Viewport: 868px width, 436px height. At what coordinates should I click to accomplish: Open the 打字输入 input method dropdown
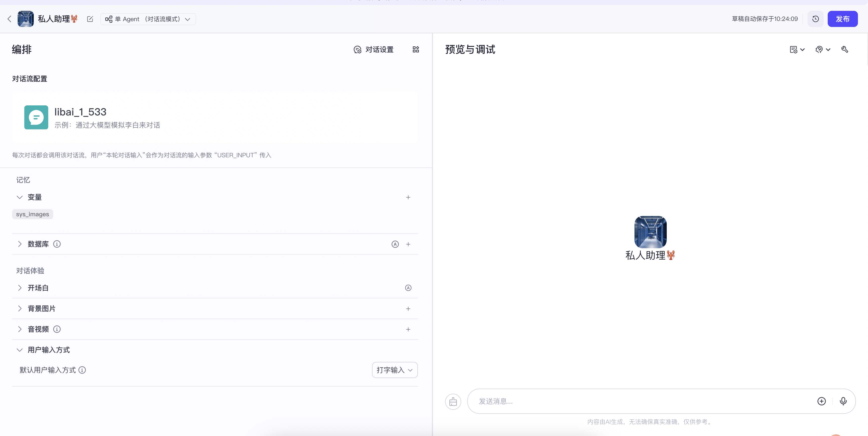394,370
